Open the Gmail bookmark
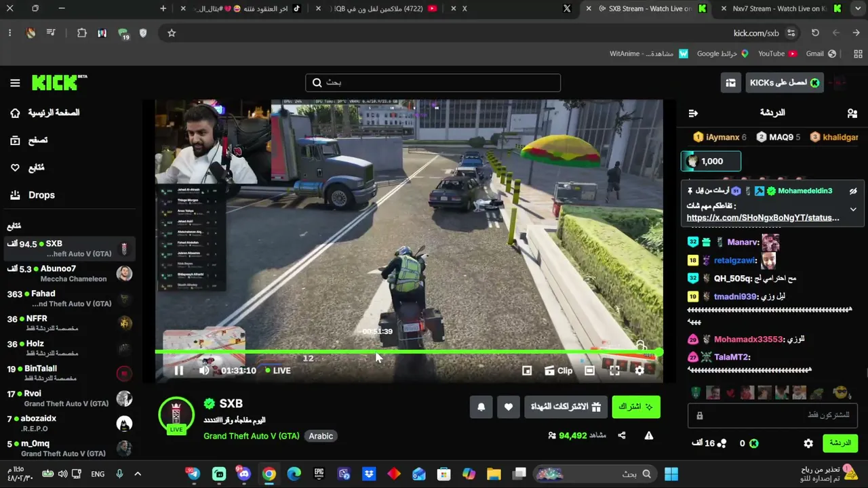 [821, 54]
